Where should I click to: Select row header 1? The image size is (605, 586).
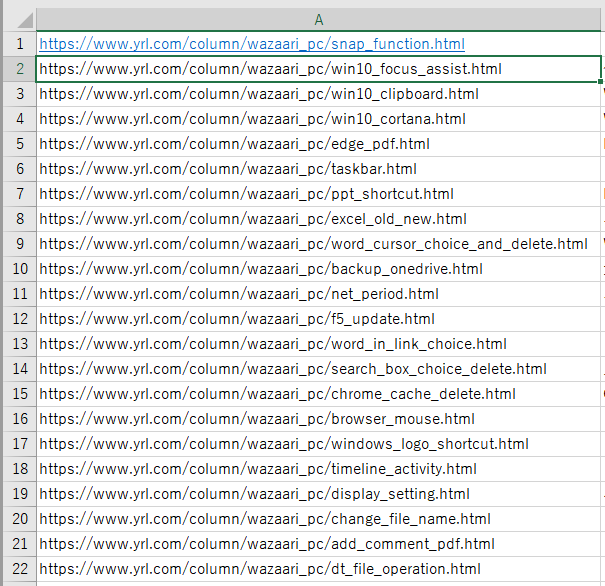[20, 44]
